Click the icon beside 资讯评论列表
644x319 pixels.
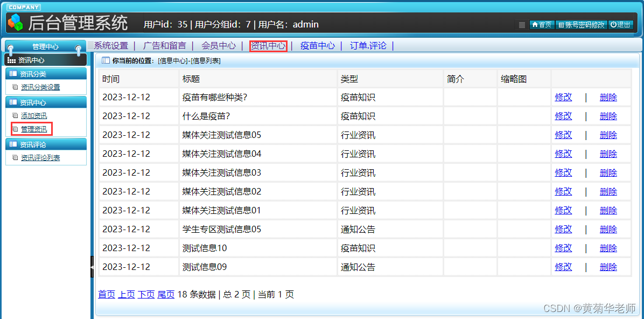coord(15,157)
